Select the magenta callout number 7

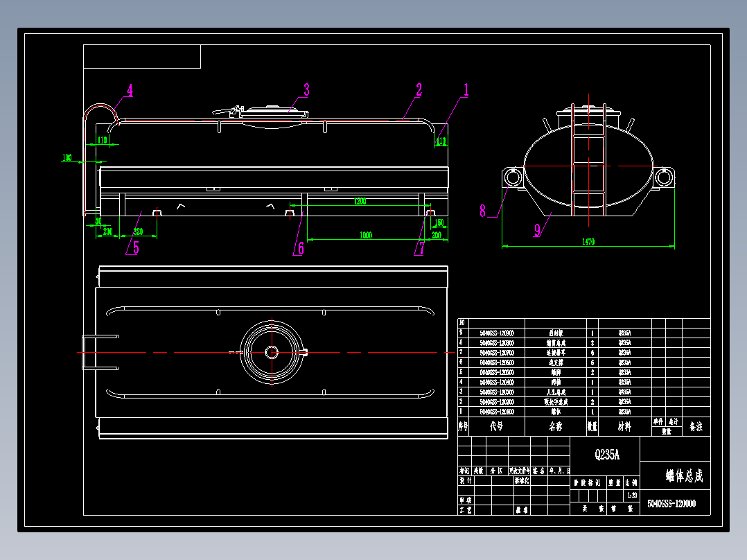pyautogui.click(x=421, y=248)
